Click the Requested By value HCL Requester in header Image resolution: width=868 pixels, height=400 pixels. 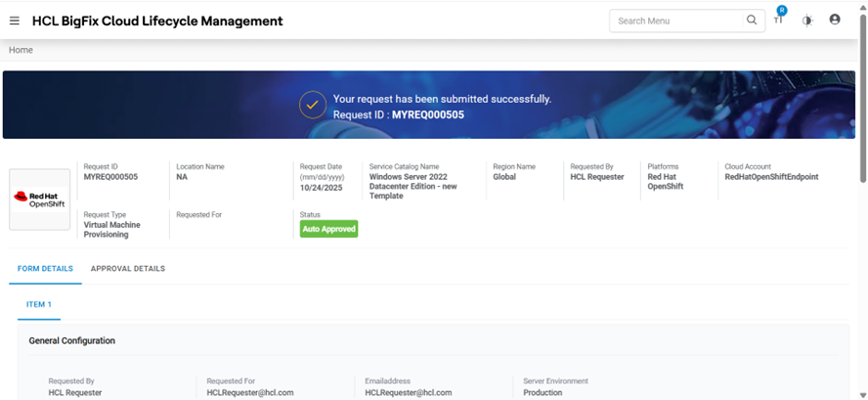coord(597,177)
